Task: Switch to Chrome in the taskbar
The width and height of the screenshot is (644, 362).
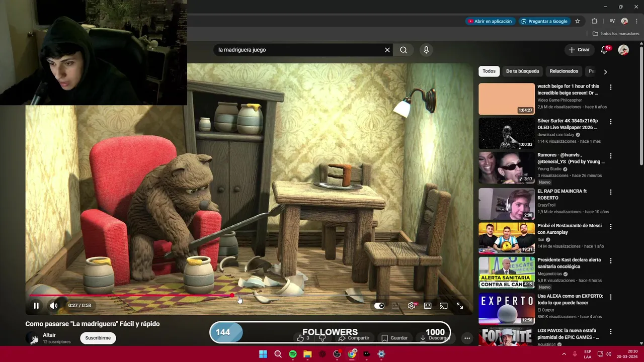Action: point(352,354)
